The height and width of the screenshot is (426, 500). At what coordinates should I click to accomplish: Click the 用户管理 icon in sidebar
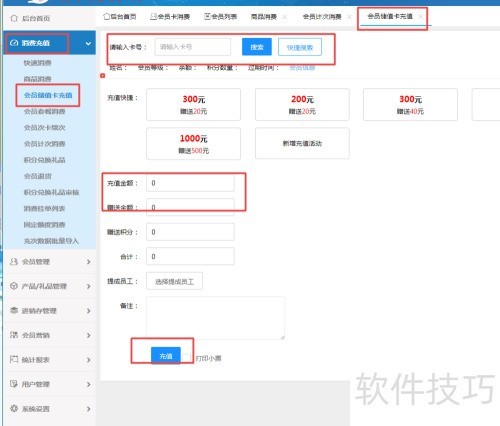(14, 384)
